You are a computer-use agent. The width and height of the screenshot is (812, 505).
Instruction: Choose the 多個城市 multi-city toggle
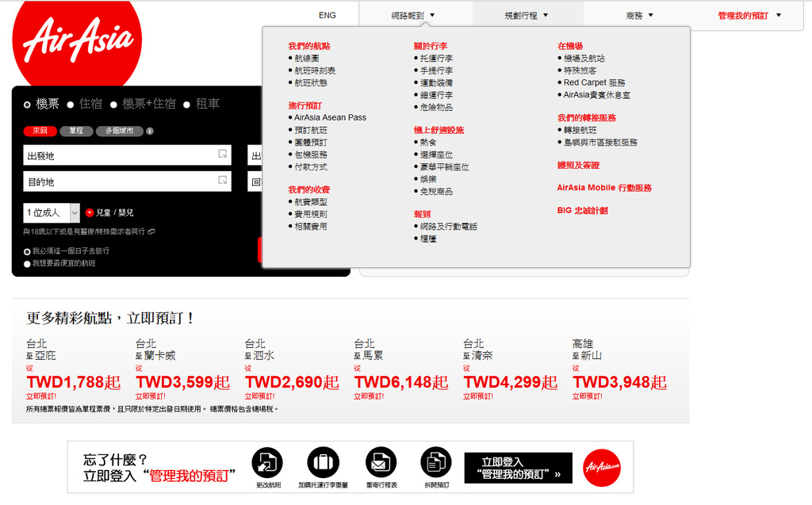(x=119, y=131)
